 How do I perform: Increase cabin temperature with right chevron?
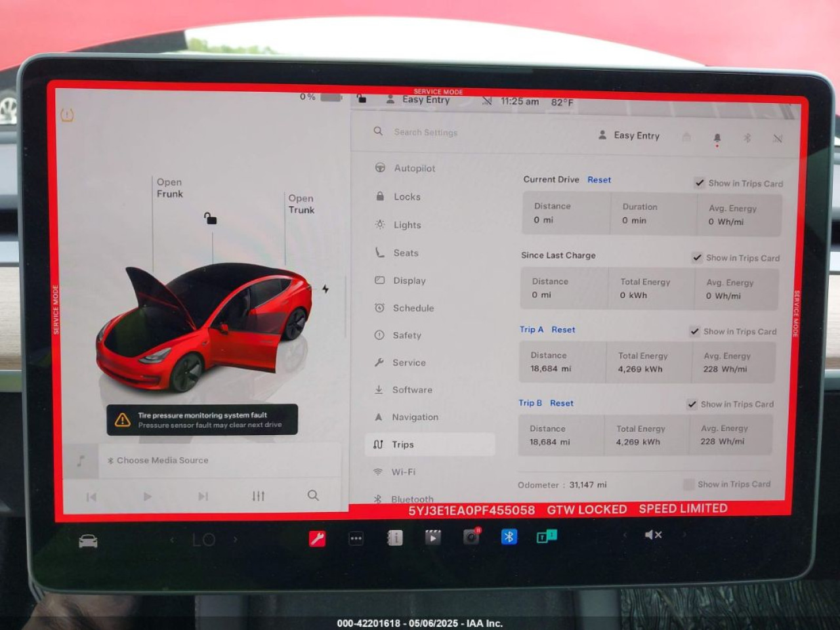click(235, 539)
